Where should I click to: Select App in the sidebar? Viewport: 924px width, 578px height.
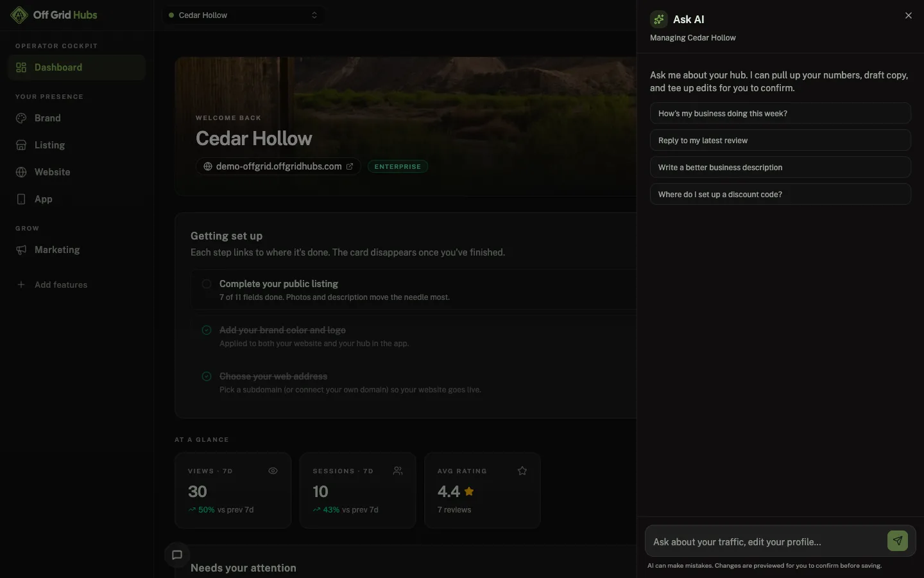[77, 199]
